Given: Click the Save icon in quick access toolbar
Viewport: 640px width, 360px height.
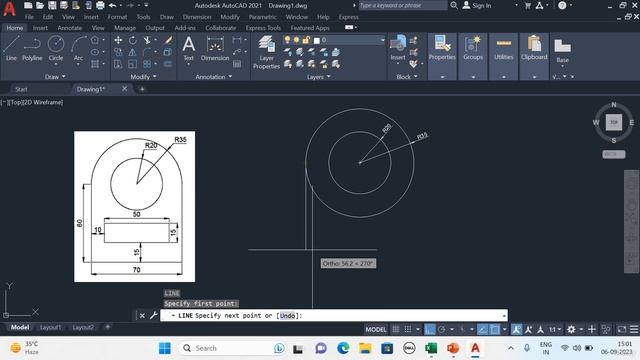Looking at the screenshot, I should pyautogui.click(x=52, y=5).
